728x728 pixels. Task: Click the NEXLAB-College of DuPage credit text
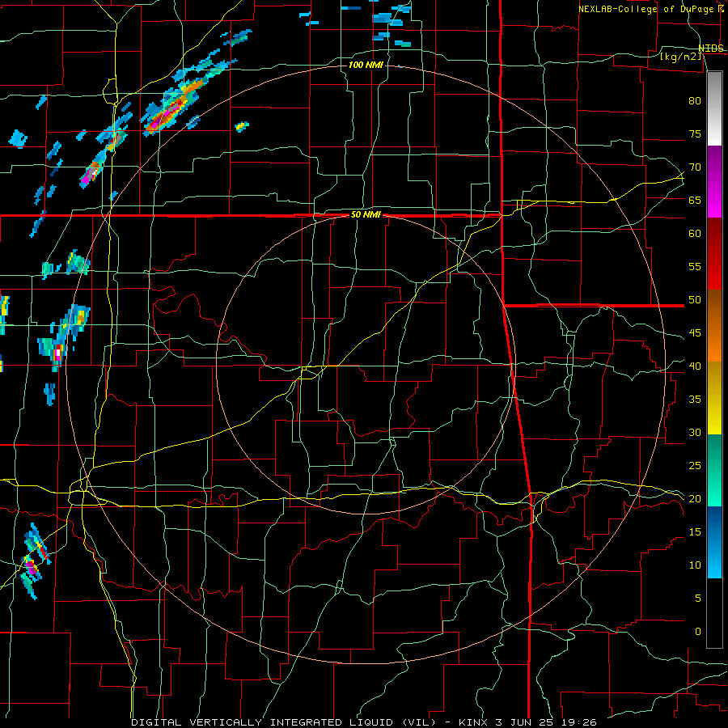pos(647,9)
